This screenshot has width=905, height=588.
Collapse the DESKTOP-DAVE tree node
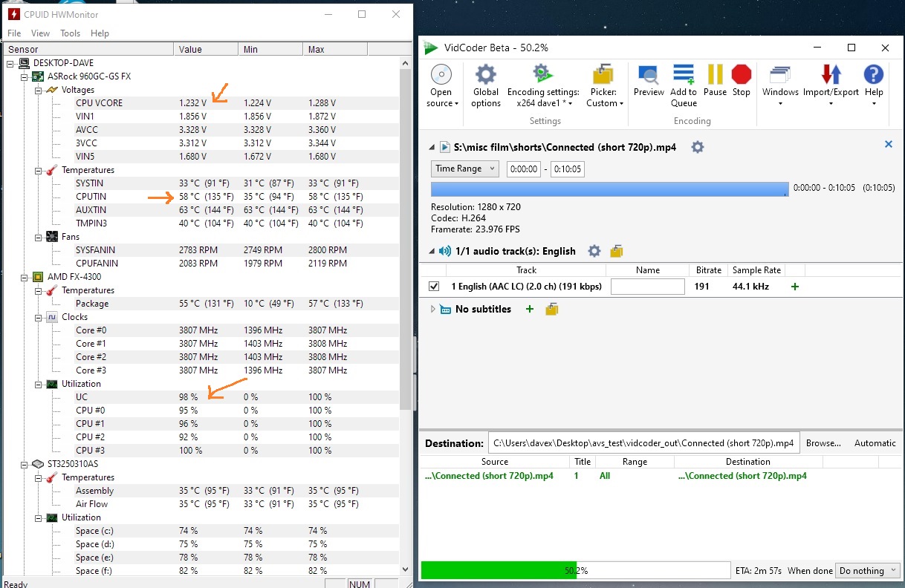pyautogui.click(x=10, y=63)
